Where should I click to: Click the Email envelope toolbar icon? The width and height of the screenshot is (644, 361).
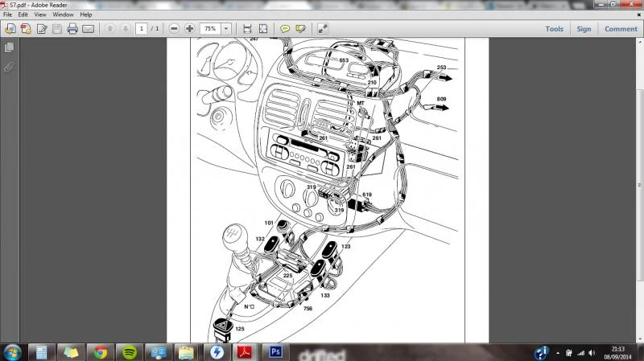tap(89, 29)
